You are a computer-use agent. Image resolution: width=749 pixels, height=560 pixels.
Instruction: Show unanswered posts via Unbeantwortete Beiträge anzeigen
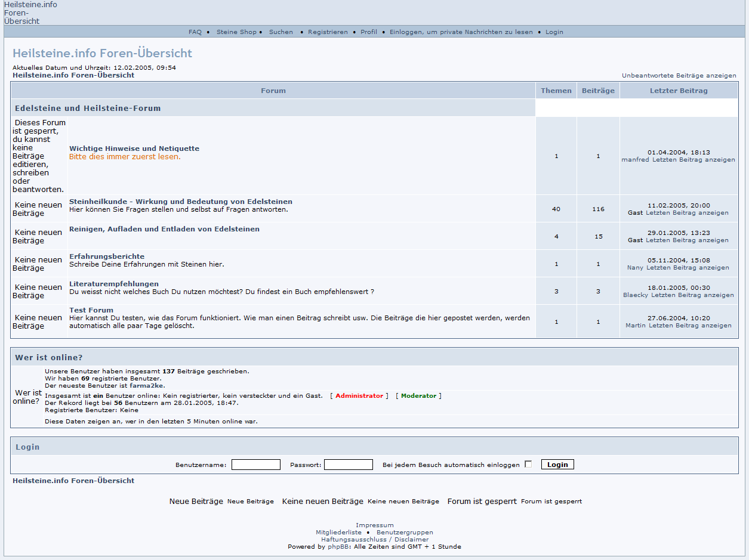pyautogui.click(x=679, y=76)
